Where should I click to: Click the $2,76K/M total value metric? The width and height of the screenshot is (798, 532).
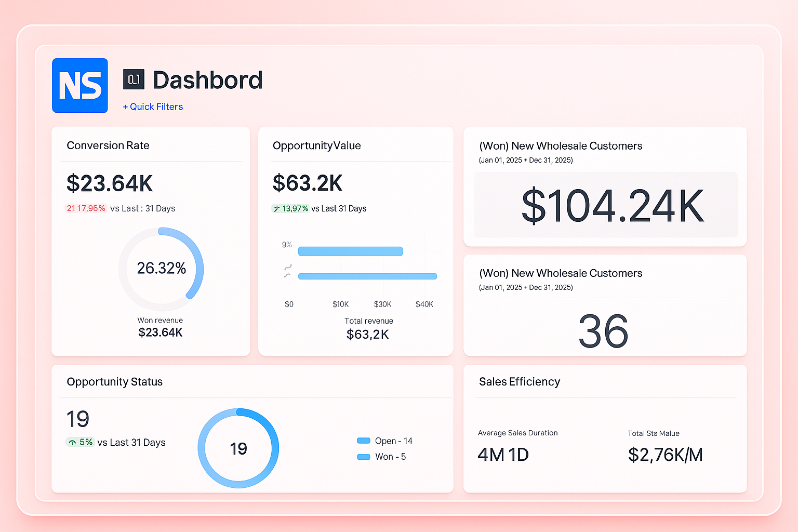point(665,455)
